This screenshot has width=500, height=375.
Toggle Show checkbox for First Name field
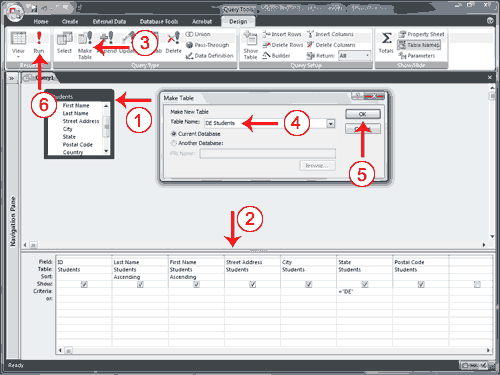click(196, 284)
